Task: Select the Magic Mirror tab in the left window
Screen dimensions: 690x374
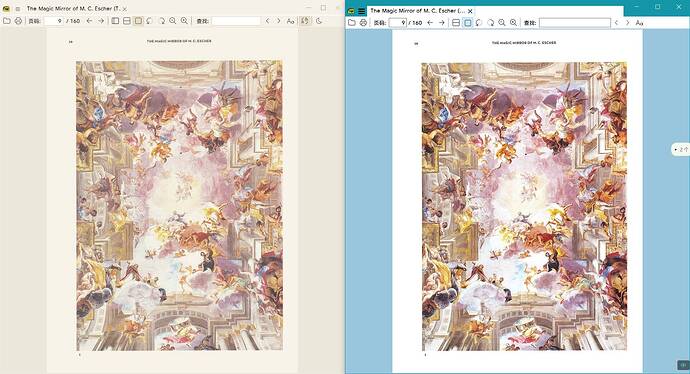Action: tap(73, 8)
